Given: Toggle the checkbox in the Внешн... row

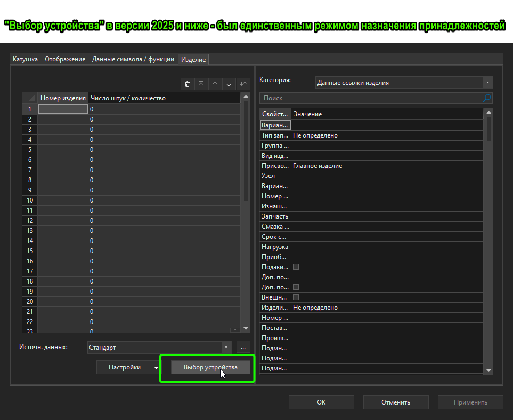Looking at the screenshot, I should (x=296, y=297).
